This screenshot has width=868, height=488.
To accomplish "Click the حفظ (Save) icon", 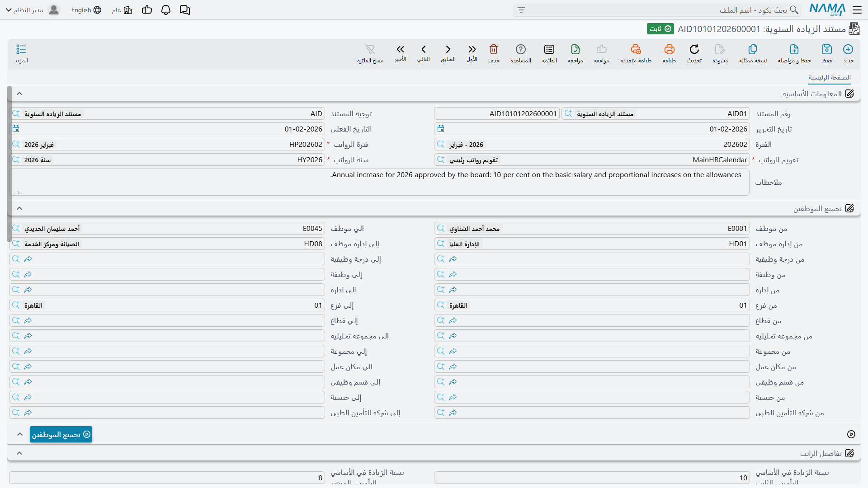I will coord(827,49).
